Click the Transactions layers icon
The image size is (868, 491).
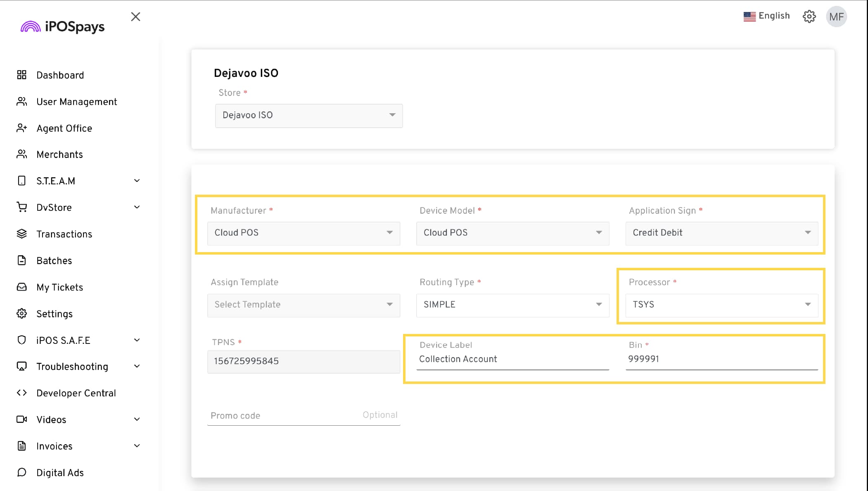tap(21, 234)
